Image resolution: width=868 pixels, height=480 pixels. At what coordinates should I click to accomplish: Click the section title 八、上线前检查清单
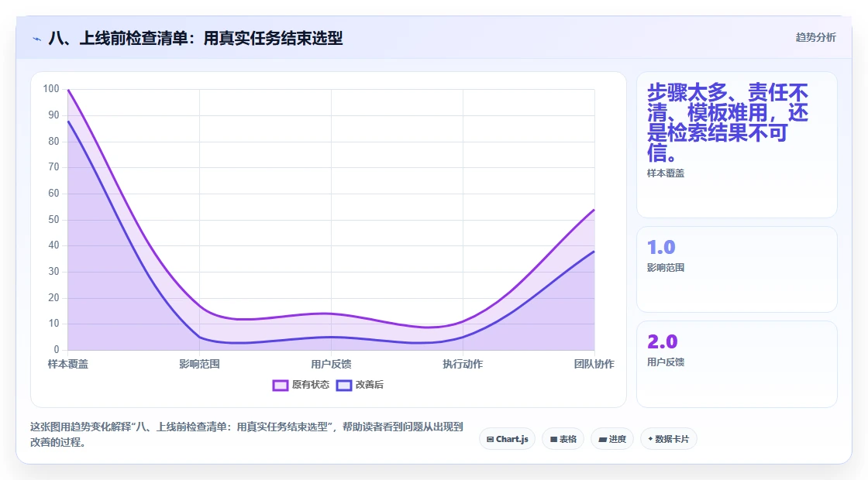coord(195,38)
